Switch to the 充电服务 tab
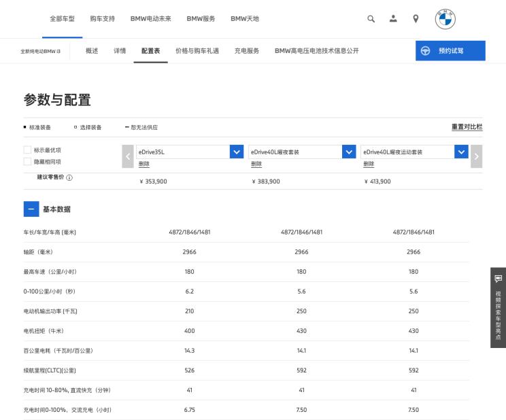This screenshot has height=420, width=506. (247, 51)
